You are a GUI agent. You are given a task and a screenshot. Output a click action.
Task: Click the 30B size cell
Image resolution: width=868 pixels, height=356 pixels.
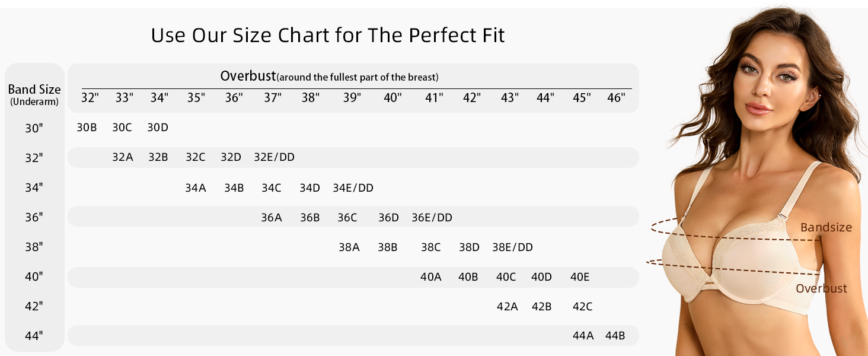[x=87, y=127]
